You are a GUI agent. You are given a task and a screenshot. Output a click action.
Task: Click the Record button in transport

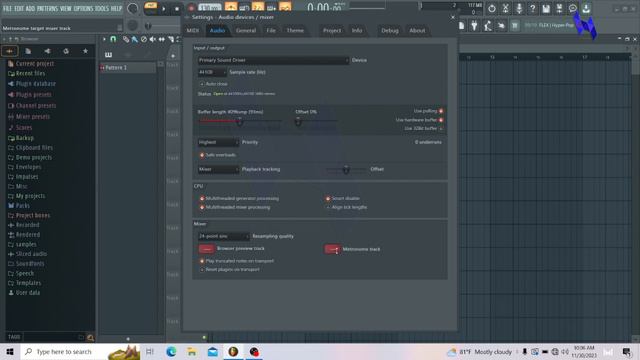tap(191, 9)
